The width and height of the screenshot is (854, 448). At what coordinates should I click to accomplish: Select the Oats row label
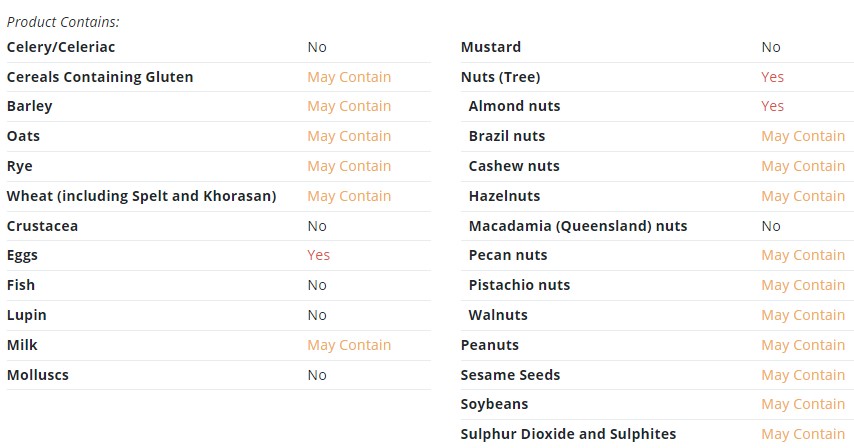coord(23,136)
